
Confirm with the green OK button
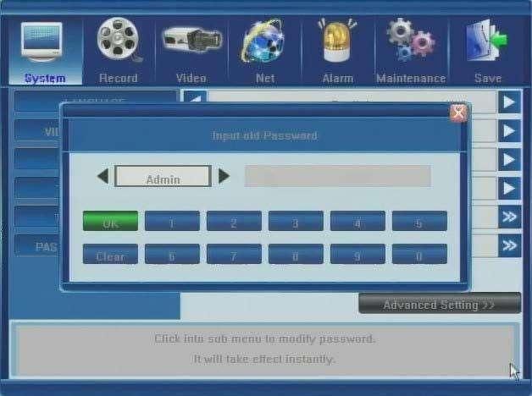(x=110, y=221)
